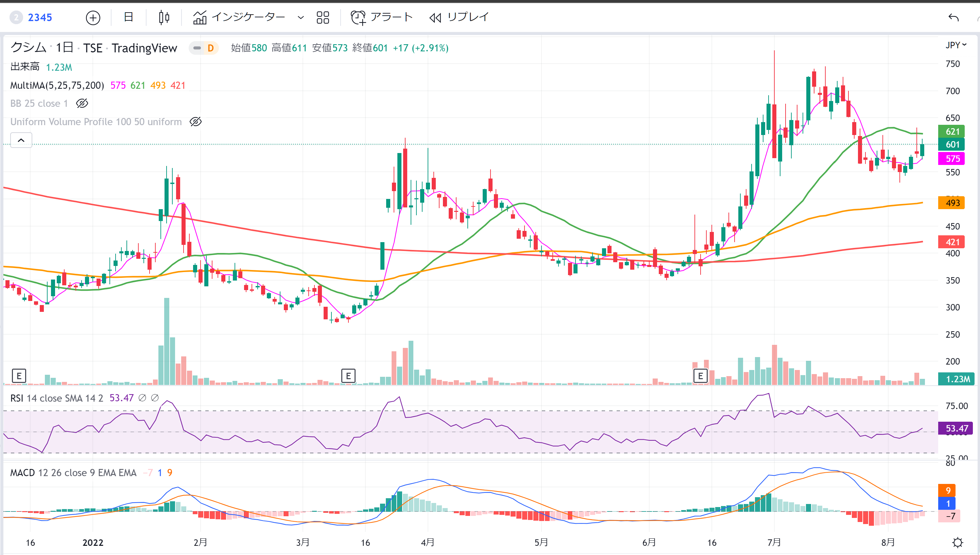Open the candlestick chart style selector
980x555 pixels.
pos(164,17)
